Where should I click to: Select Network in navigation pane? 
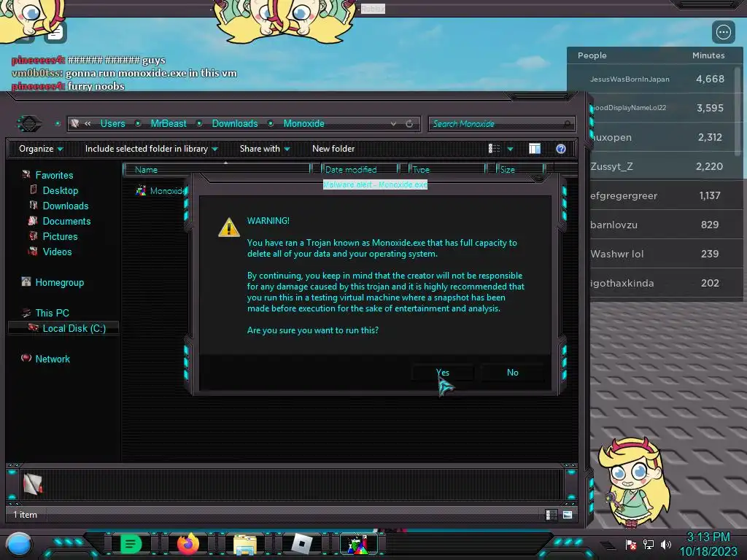(53, 359)
